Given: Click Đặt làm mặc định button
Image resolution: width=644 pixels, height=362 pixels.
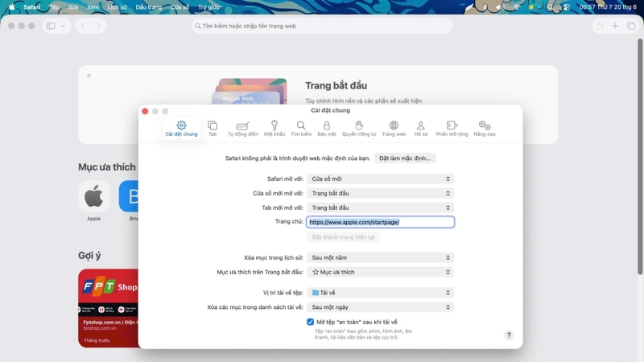Looking at the screenshot, I should (x=405, y=158).
